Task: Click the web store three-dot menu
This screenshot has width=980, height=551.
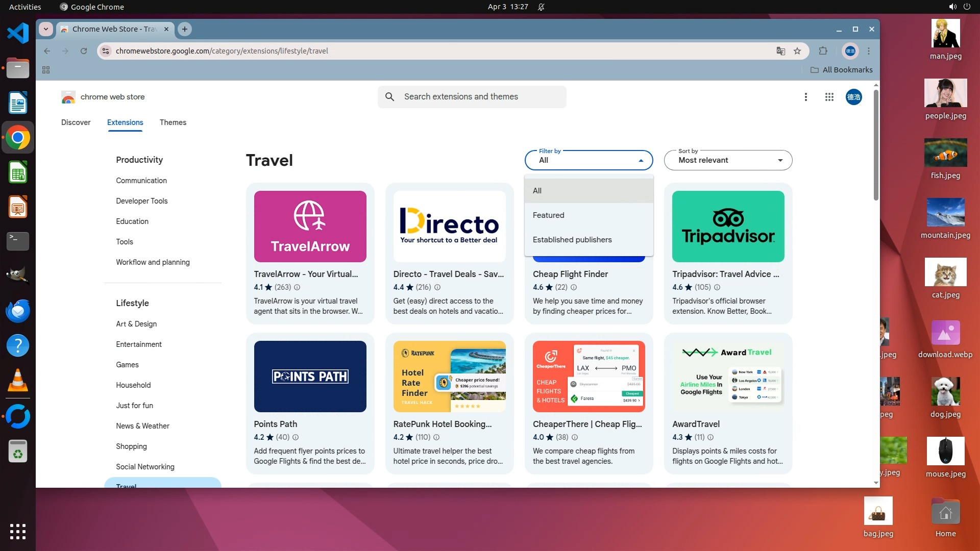Action: 805,97
